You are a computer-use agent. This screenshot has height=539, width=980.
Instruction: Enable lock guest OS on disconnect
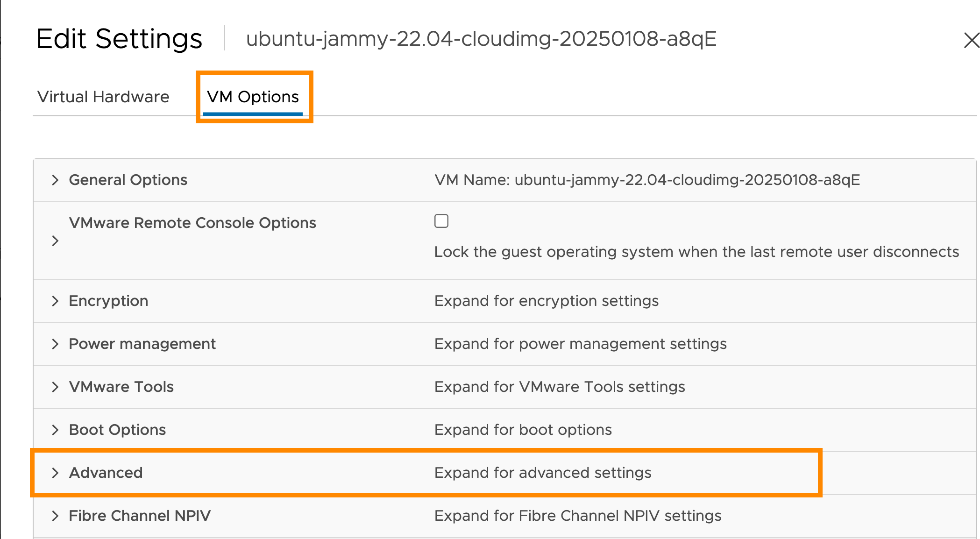click(441, 221)
